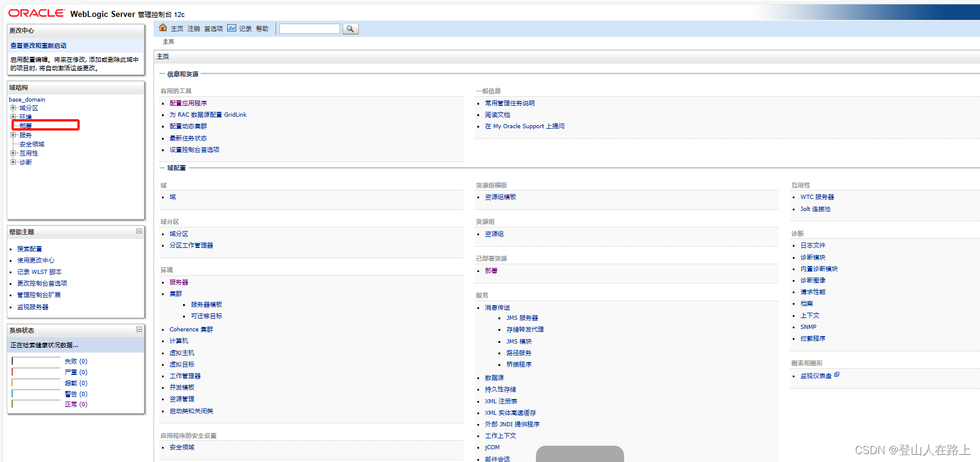Open the 使用更改中心 help topic
Screen dimensions: 980x462
pyautogui.click(x=36, y=260)
